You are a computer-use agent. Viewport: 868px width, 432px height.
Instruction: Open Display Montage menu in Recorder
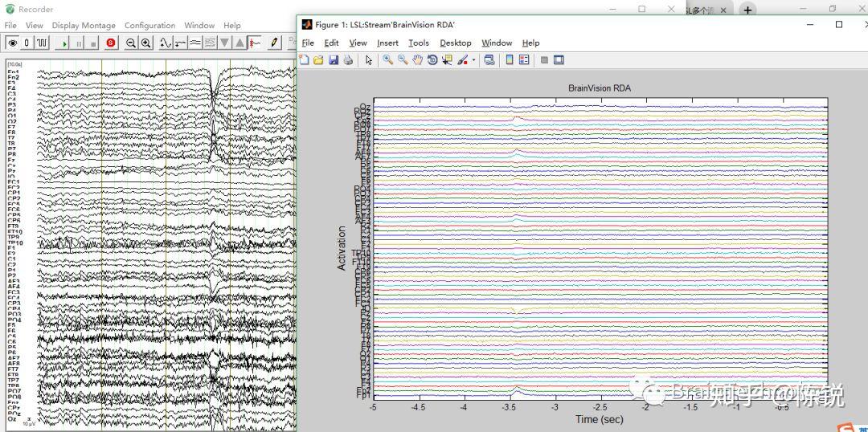tap(84, 26)
